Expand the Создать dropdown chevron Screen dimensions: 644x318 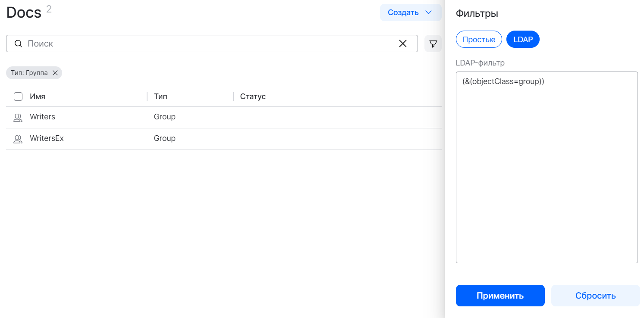429,12
